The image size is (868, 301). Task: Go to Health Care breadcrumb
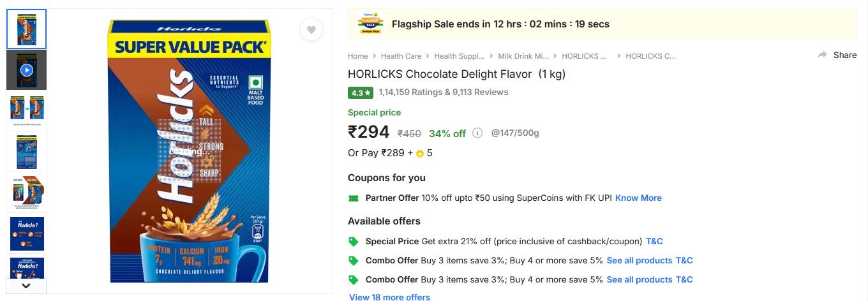[401, 56]
